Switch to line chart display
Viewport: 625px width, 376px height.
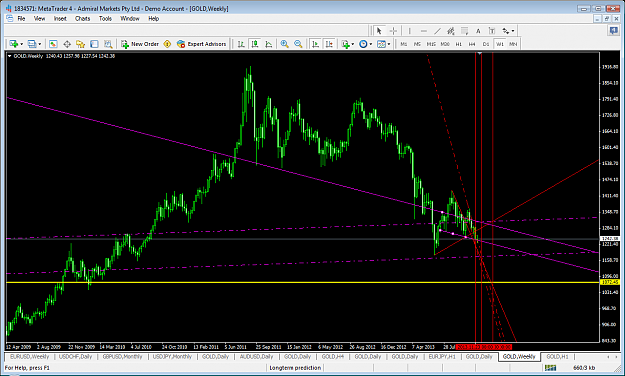tap(269, 44)
